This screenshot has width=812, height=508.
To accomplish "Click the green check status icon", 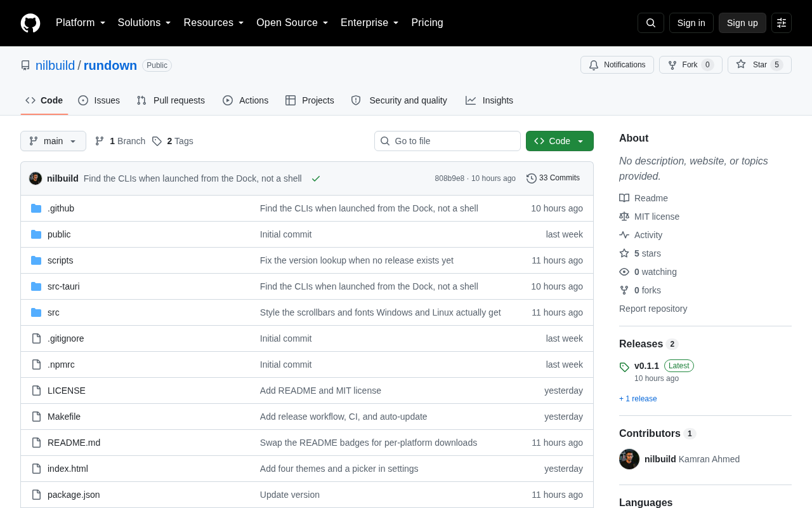I will (316, 178).
